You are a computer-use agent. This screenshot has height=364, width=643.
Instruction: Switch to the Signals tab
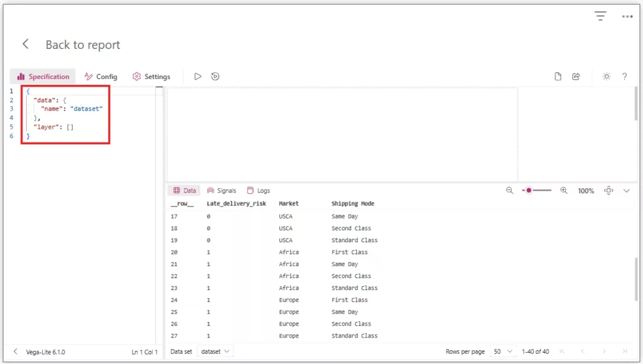[x=221, y=190]
